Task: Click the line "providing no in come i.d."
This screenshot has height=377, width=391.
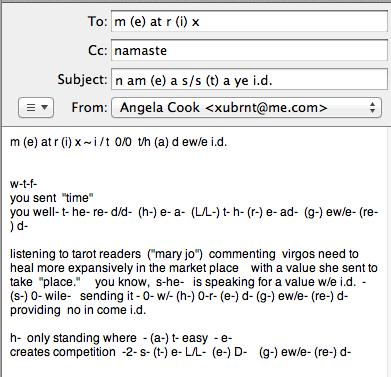Action: point(78,310)
